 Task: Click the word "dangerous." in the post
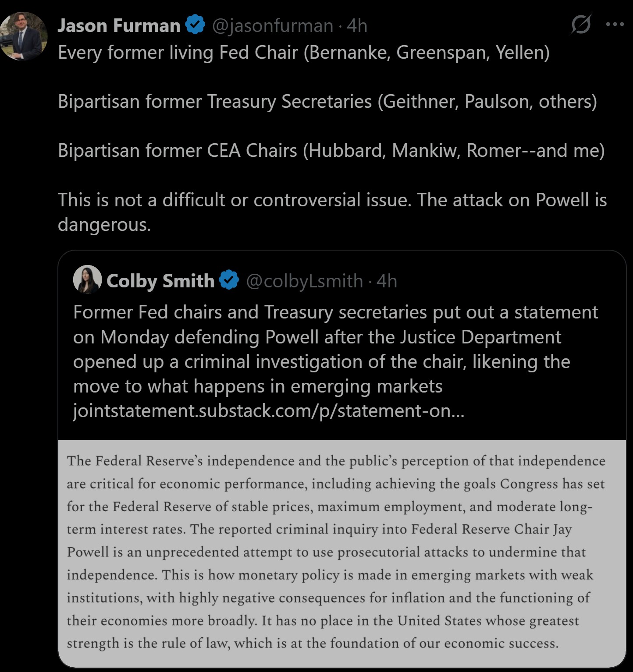(104, 225)
